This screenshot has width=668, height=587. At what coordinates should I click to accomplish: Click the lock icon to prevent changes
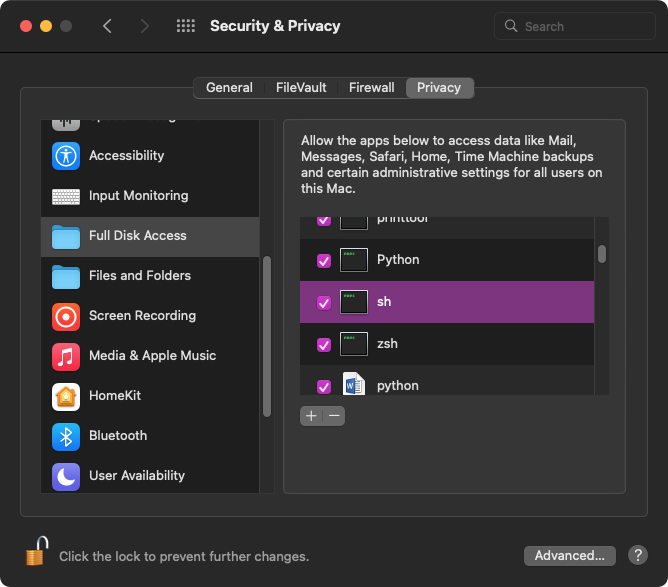[x=37, y=552]
